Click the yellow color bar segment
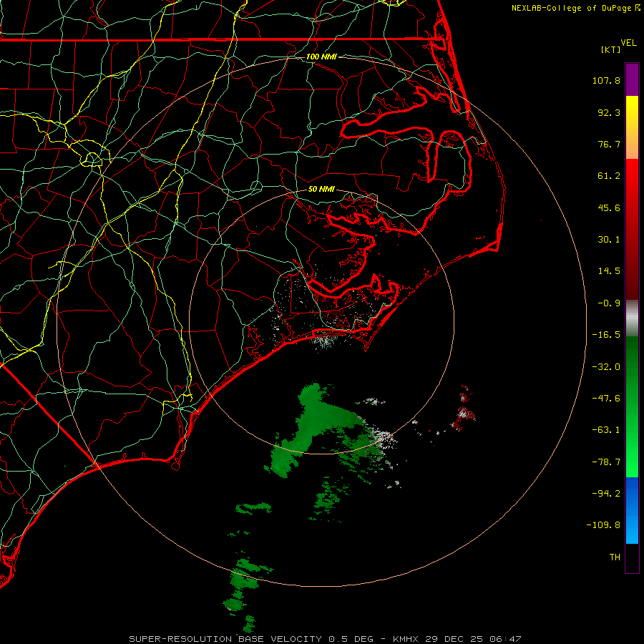 point(632,112)
